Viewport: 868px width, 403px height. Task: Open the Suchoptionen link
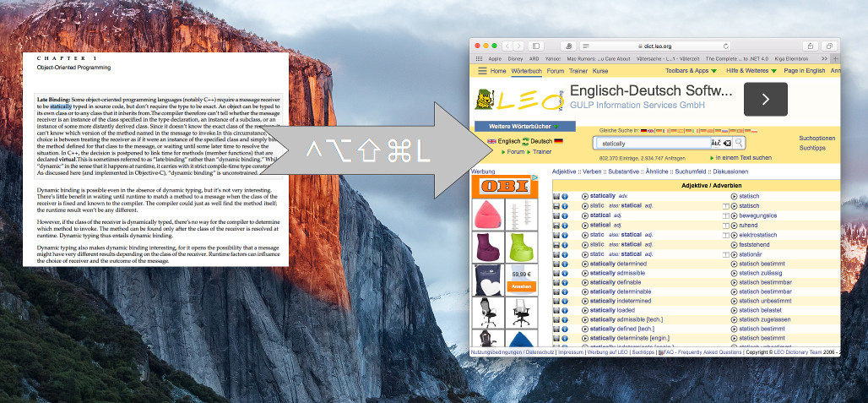click(x=816, y=138)
